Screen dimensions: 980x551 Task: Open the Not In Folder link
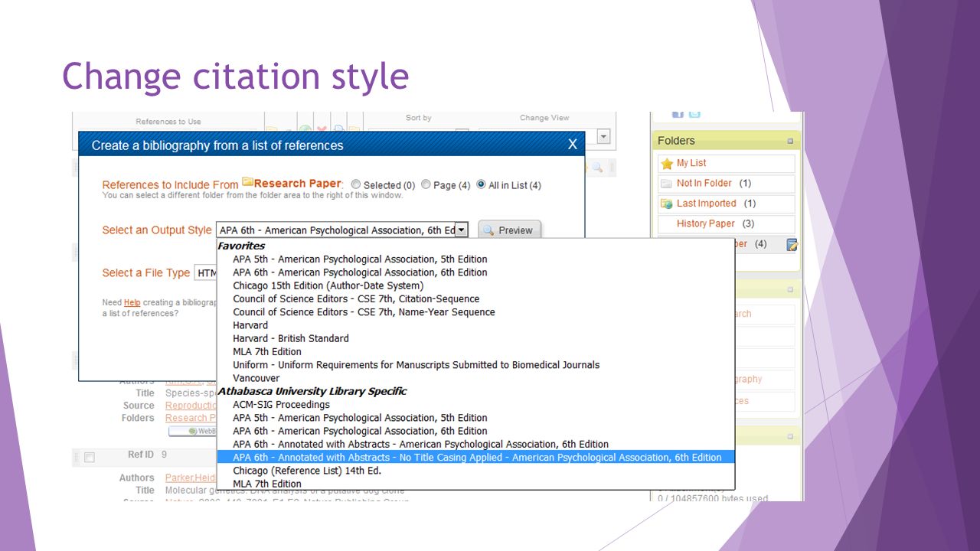[704, 183]
